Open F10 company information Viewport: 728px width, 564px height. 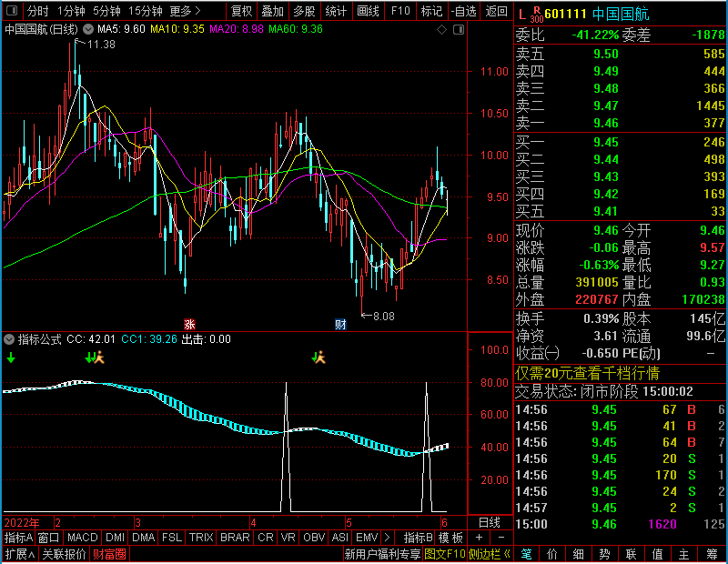point(400,11)
